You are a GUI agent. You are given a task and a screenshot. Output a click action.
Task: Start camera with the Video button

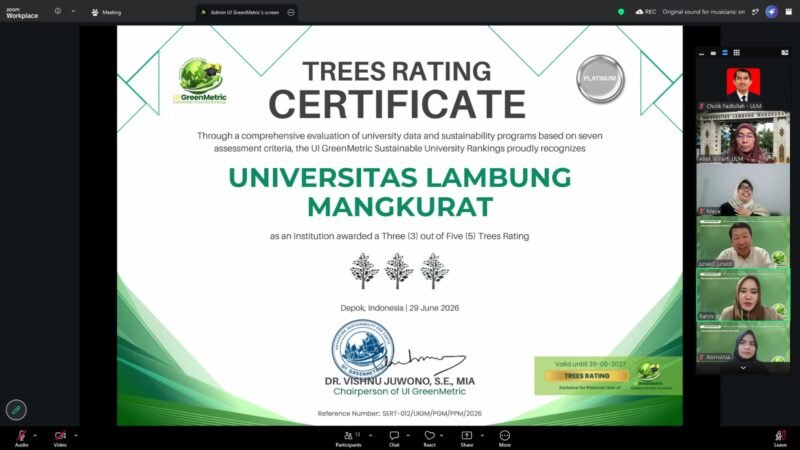tap(60, 438)
